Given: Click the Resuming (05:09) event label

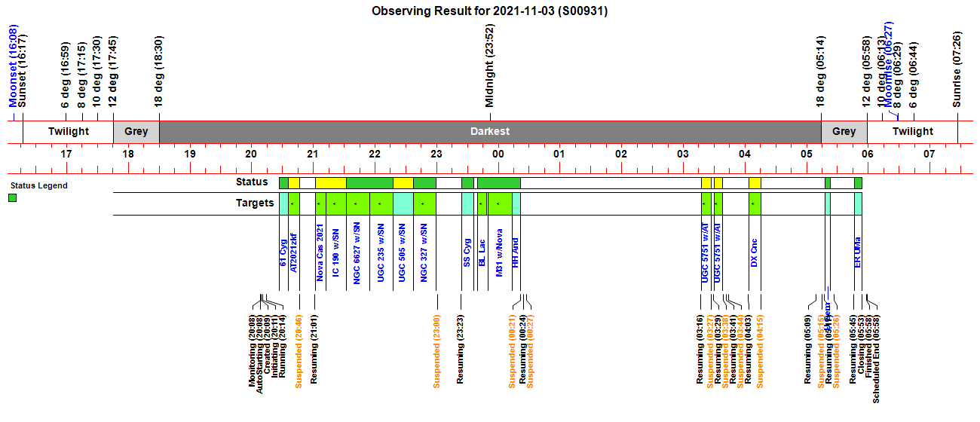Looking at the screenshot, I should pos(807,348).
